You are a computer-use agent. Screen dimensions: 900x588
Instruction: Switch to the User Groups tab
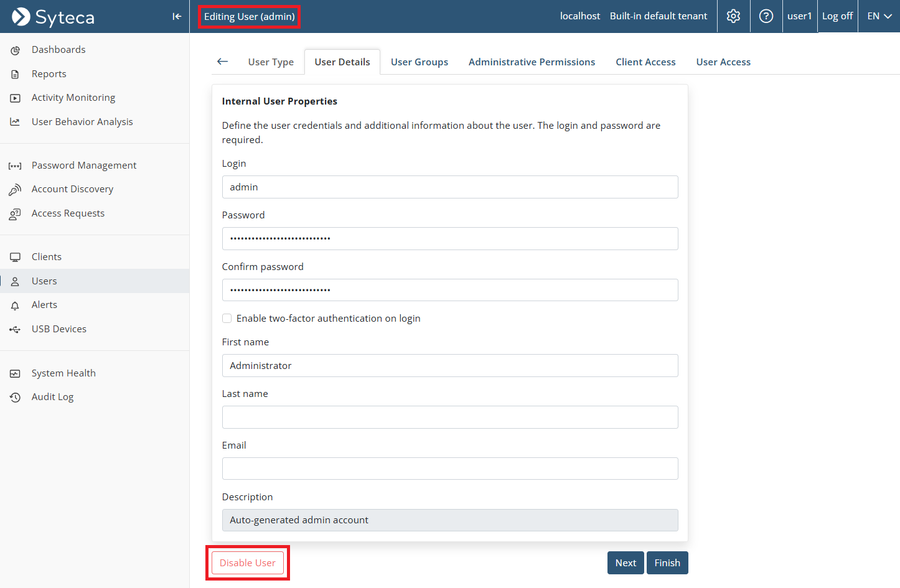(x=419, y=62)
